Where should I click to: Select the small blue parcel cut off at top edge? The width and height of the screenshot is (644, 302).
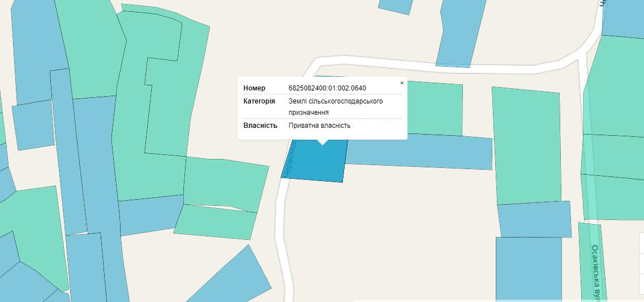tap(396, 6)
